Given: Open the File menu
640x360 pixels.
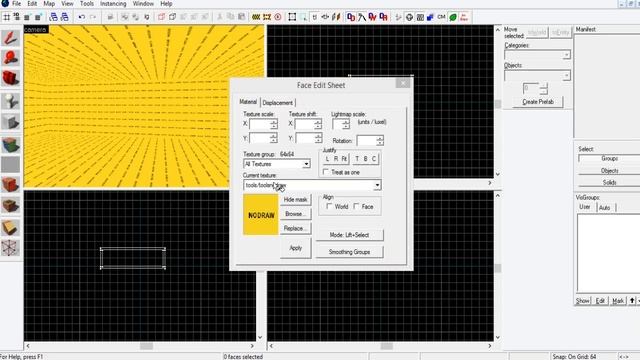Looking at the screenshot, I should pyautogui.click(x=17, y=4).
